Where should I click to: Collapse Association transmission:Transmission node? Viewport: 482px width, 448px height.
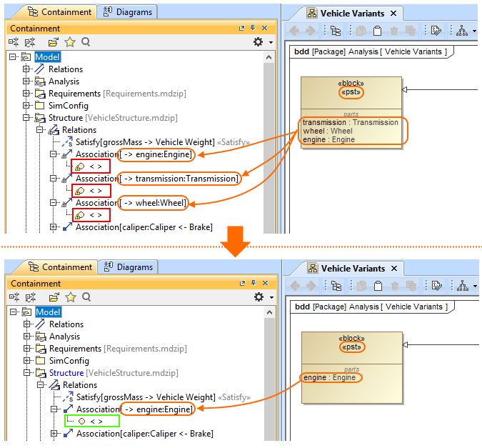tap(53, 178)
